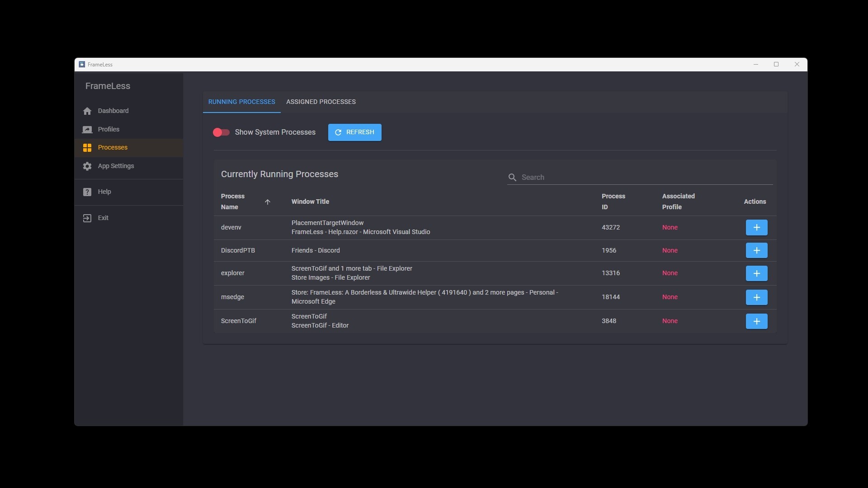The image size is (868, 488).
Task: Click the refresh arrow icon inside REFRESH
Action: [x=338, y=132]
